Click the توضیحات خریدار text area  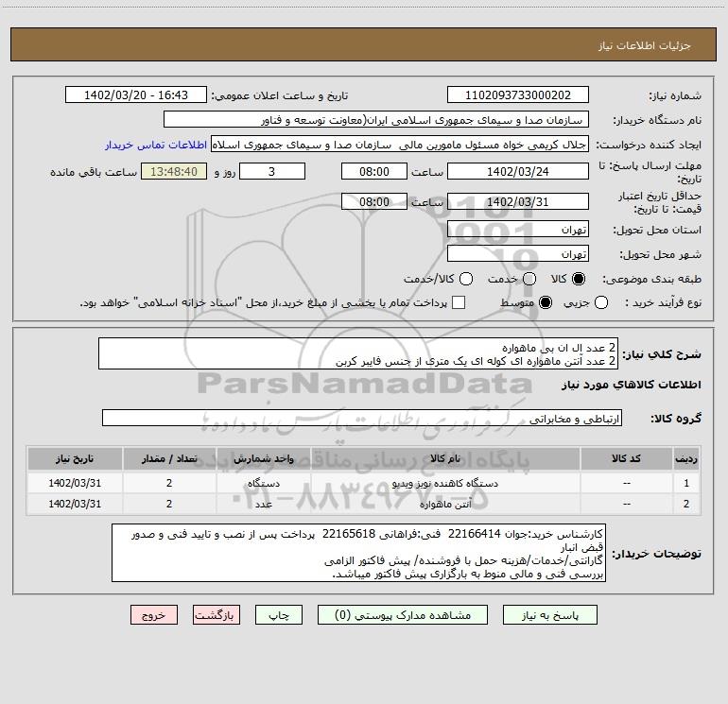(359, 553)
